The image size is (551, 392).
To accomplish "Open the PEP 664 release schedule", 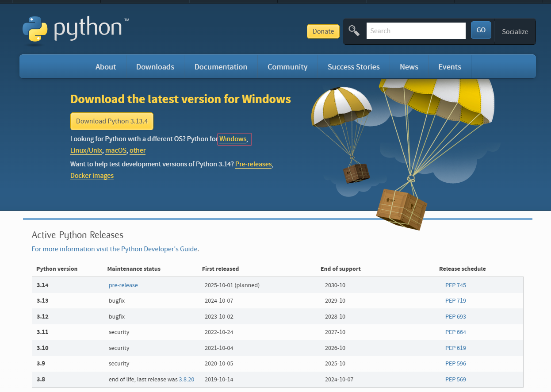I will pyautogui.click(x=455, y=332).
